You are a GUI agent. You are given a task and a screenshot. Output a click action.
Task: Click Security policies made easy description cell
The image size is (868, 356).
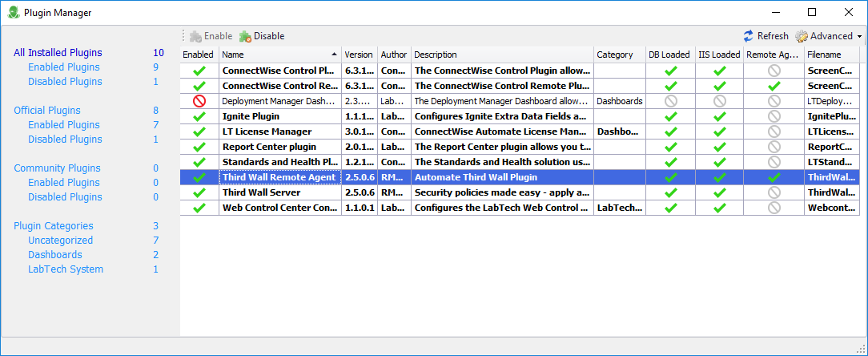(x=502, y=192)
